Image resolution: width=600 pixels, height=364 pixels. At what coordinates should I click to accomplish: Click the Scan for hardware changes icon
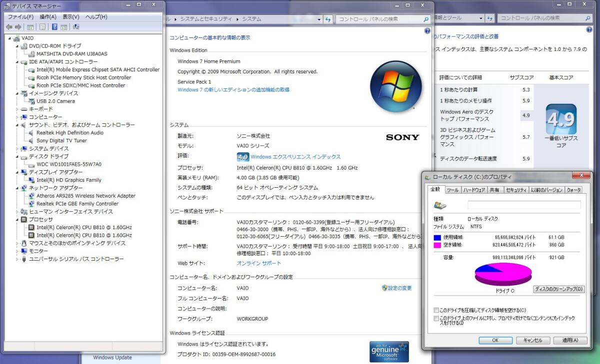coord(76,27)
